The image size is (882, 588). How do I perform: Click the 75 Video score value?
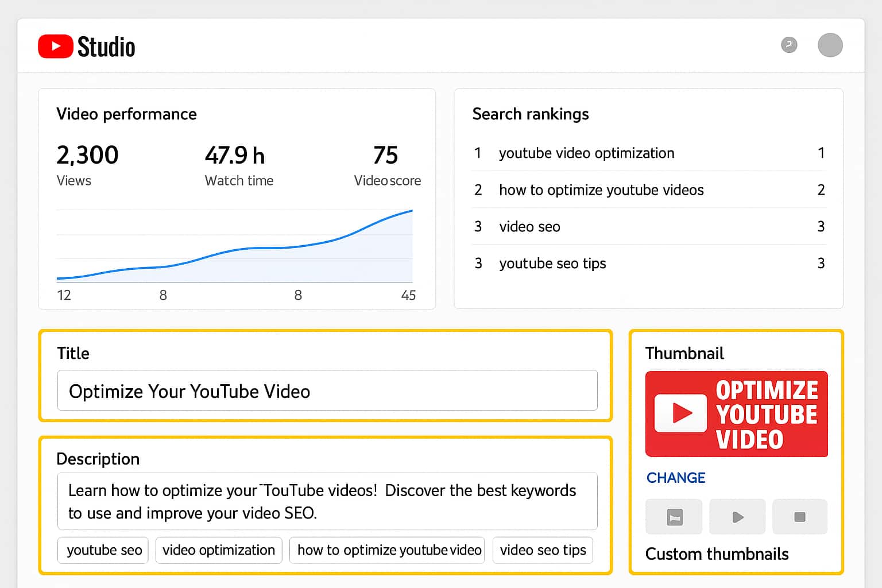click(385, 155)
